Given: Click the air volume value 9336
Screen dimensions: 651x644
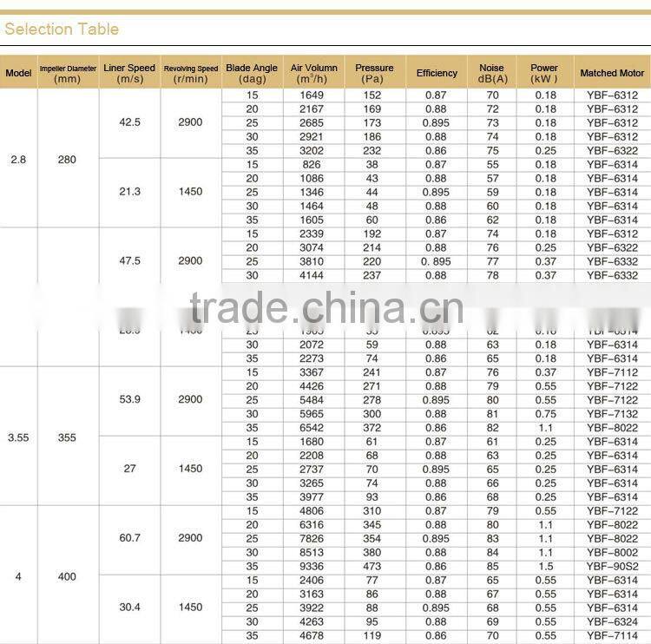Looking at the screenshot, I should tap(314, 567).
